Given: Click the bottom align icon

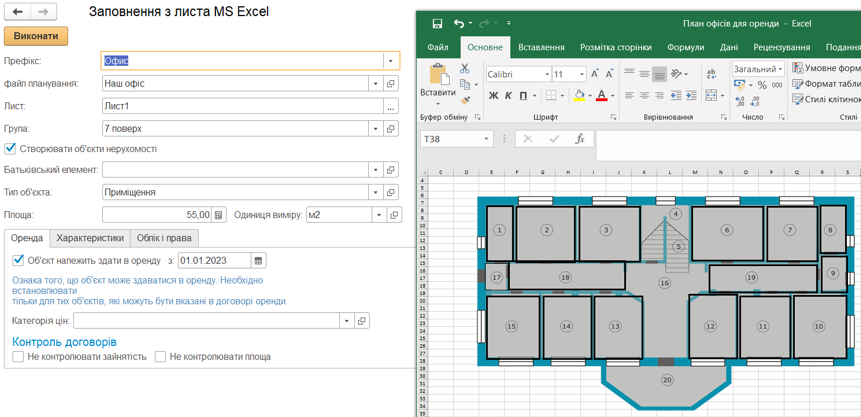Looking at the screenshot, I should [x=659, y=73].
